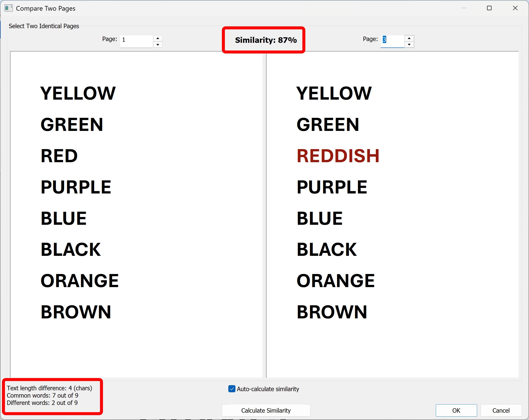Confirm with the OK button

pos(456,410)
